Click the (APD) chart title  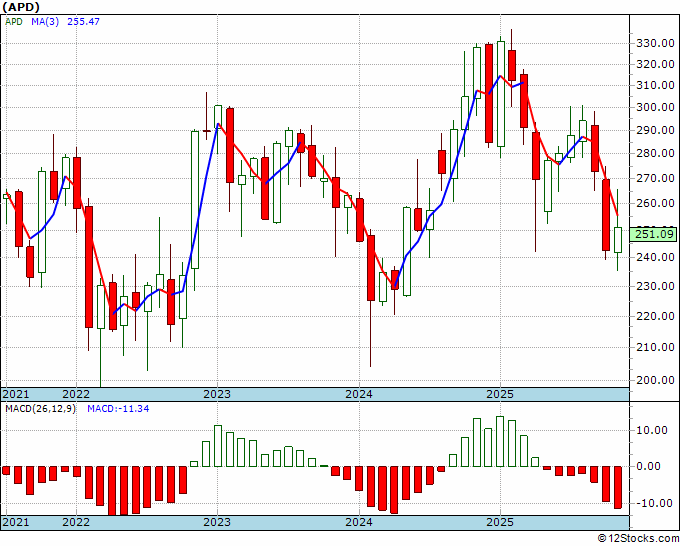(x=21, y=7)
